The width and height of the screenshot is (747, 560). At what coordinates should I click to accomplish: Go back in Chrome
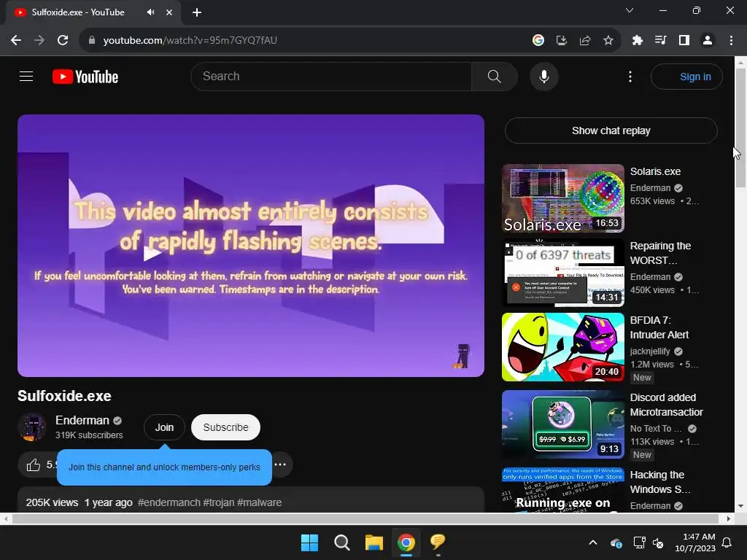16,40
